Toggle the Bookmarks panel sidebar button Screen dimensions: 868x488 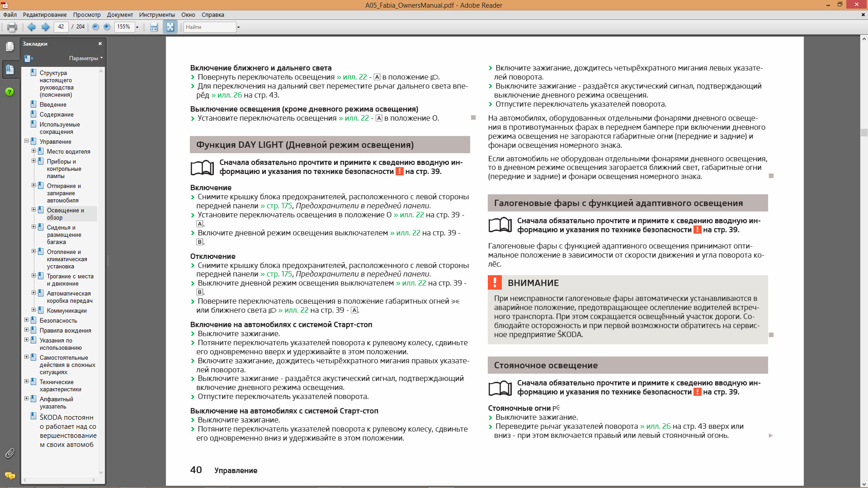point(9,69)
